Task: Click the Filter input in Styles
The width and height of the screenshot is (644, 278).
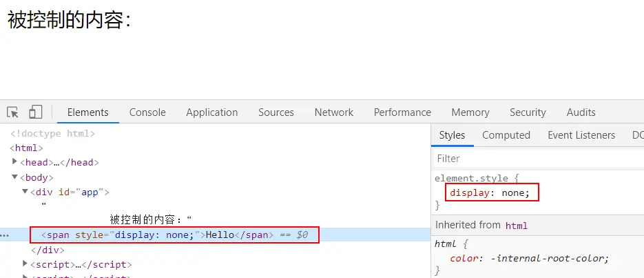Action: coord(538,159)
